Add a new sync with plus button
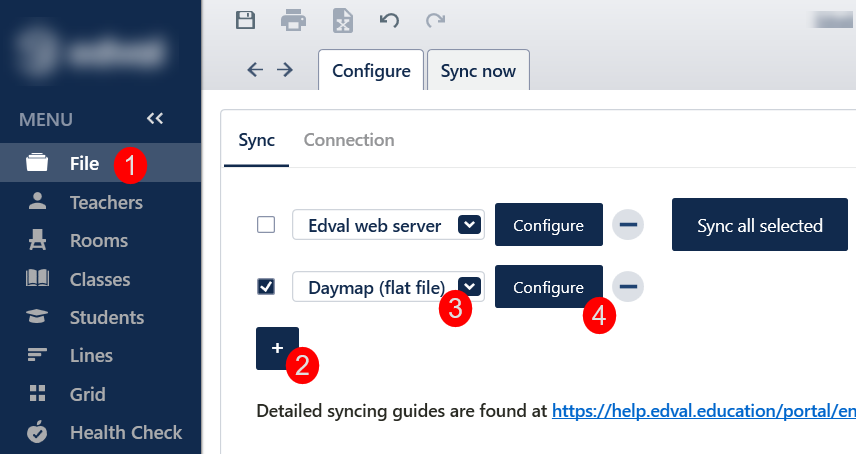This screenshot has width=856, height=454. (277, 348)
